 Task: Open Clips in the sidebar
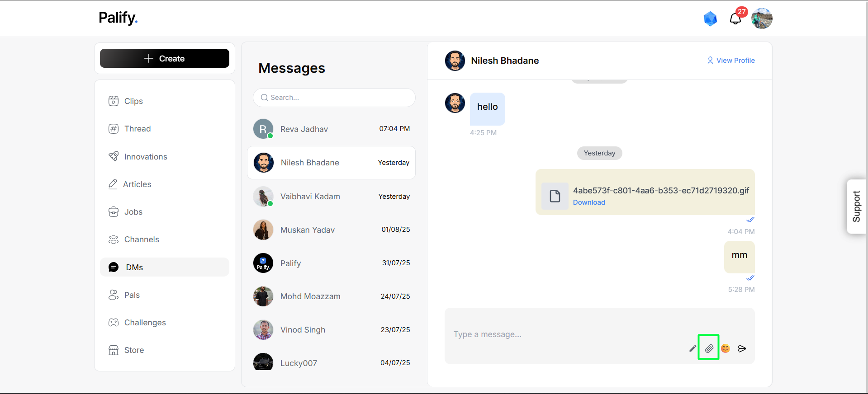point(165,101)
